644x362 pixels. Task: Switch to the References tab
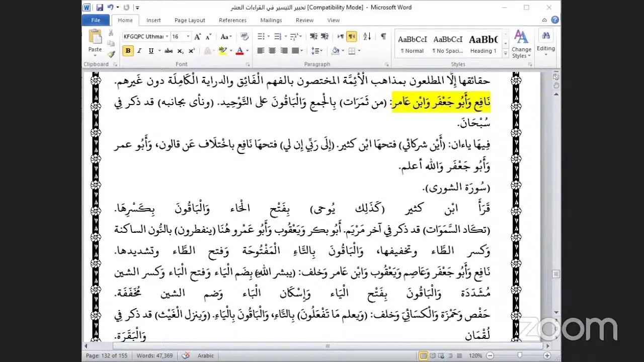pyautogui.click(x=232, y=20)
